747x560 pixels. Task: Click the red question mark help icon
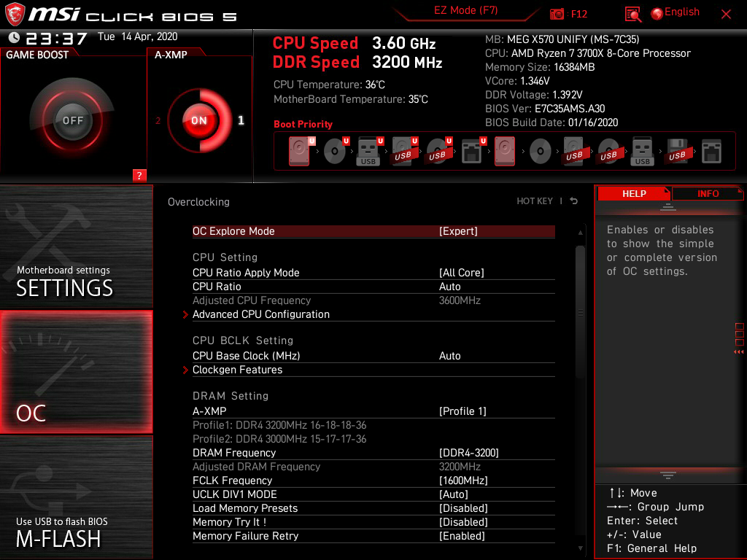pyautogui.click(x=139, y=175)
